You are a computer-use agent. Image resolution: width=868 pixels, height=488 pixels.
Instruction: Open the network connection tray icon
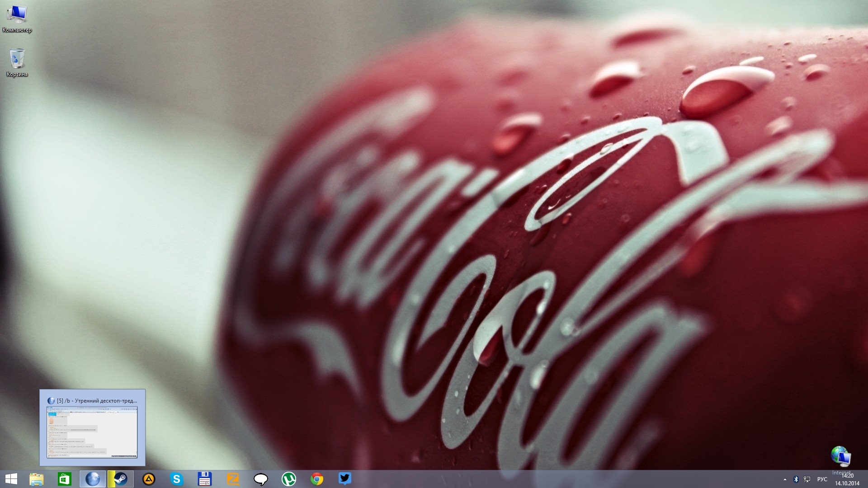point(807,479)
